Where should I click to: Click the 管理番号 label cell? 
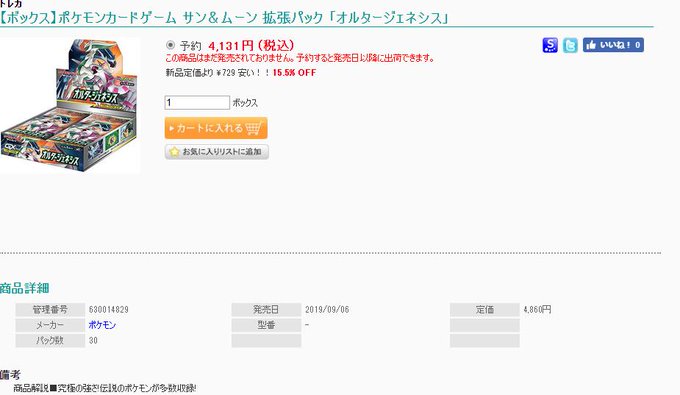(50, 310)
